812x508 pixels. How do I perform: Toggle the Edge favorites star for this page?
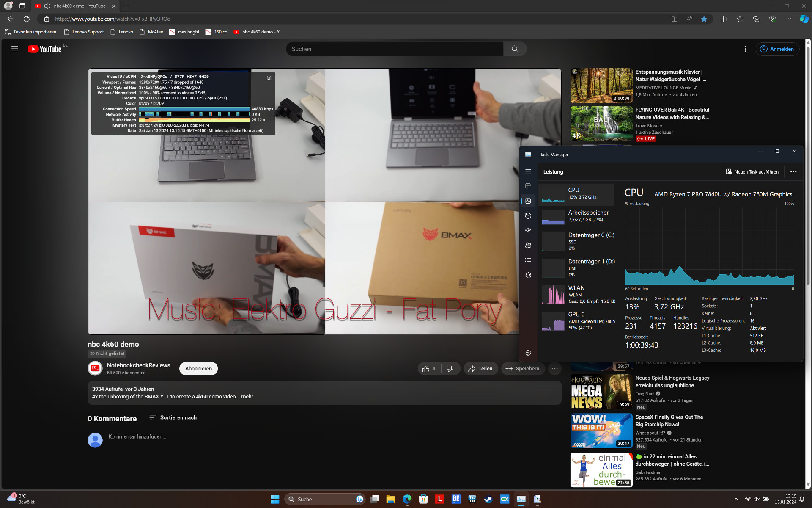tap(704, 19)
